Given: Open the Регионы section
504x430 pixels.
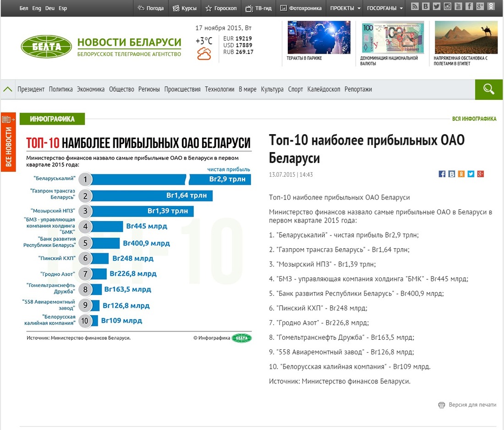Looking at the screenshot, I should (149, 89).
